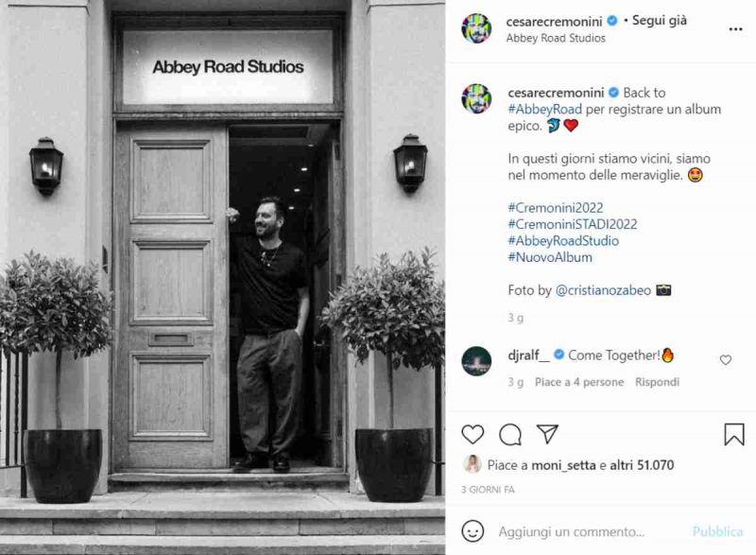
Task: Open the emoji picker smiley icon
Action: (x=472, y=531)
